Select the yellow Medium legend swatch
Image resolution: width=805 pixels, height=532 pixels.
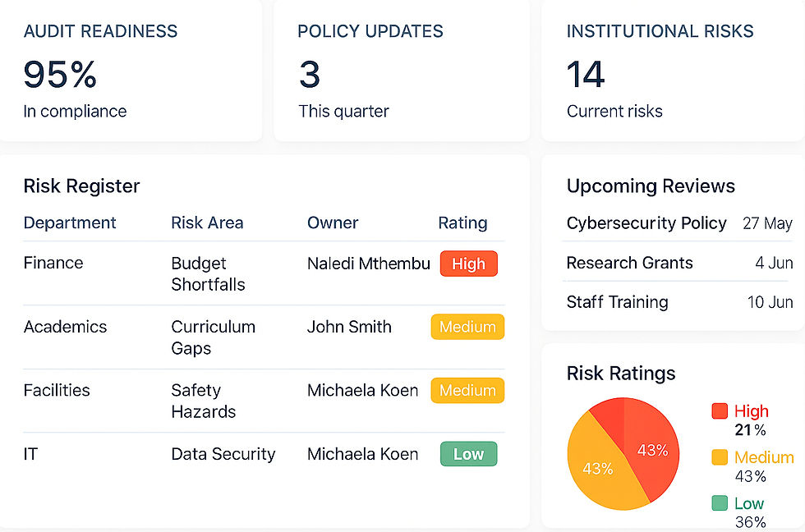[x=720, y=457]
